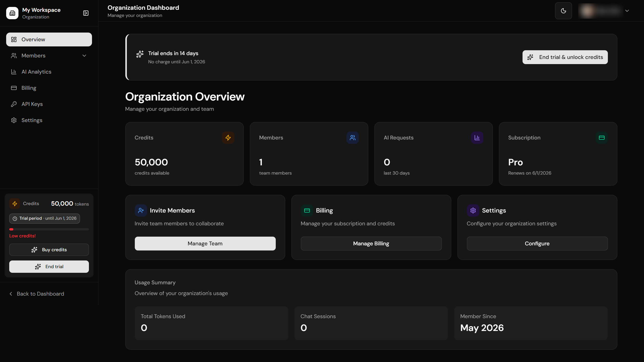Screen dimensions: 644x362
Task: Click the 'No charge until Jun 1, 2026' text
Action: click(x=177, y=62)
